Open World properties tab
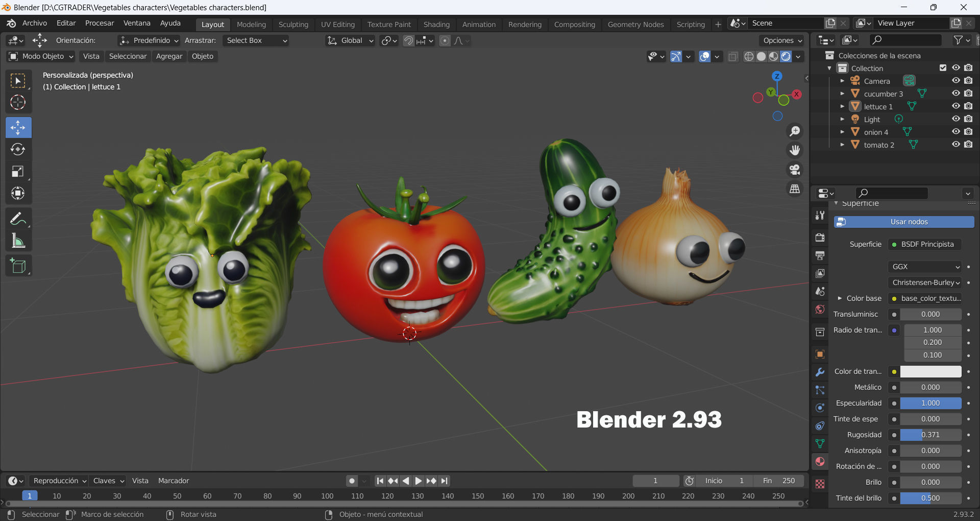 coord(820,309)
